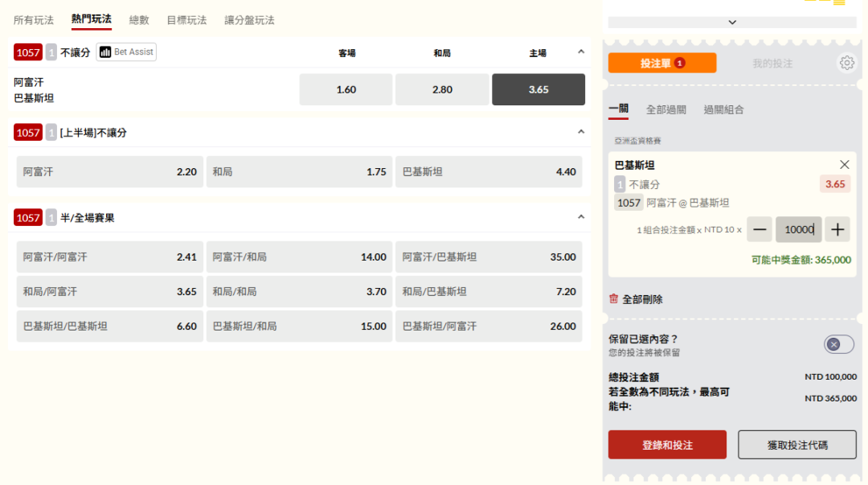
Task: Decrease bet amount with minus button
Action: pyautogui.click(x=759, y=230)
